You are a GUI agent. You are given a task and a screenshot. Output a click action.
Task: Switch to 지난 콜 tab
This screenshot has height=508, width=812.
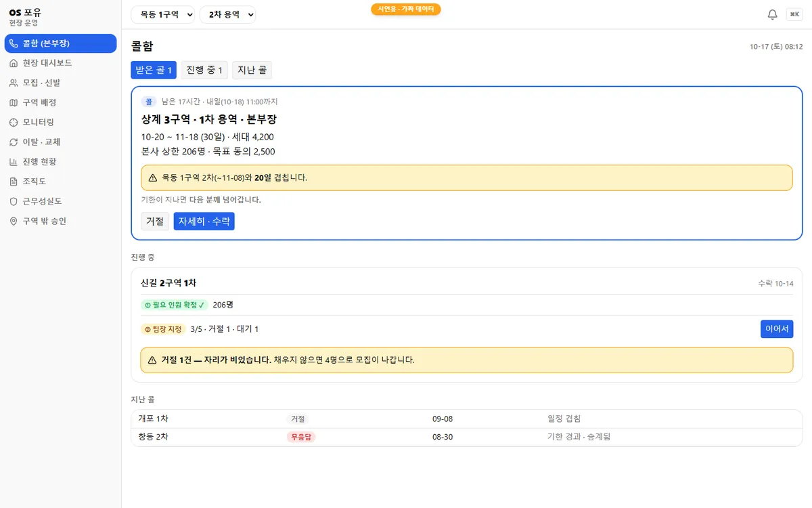252,70
